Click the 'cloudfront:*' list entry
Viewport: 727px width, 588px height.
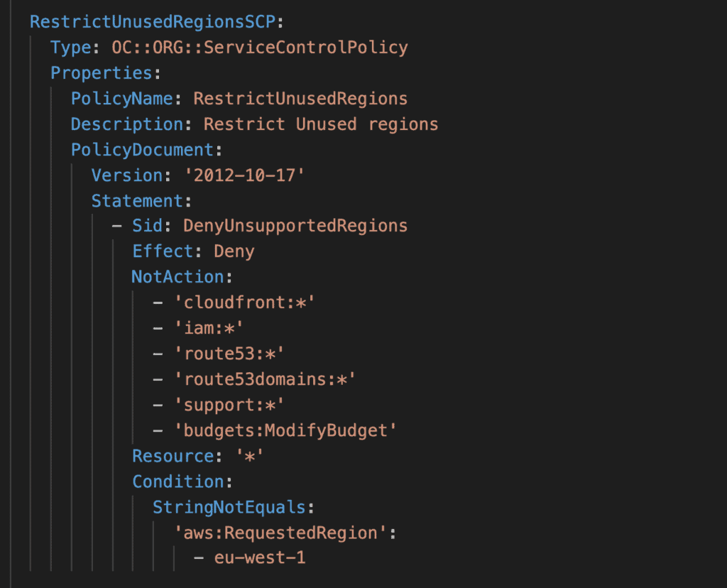point(244,303)
